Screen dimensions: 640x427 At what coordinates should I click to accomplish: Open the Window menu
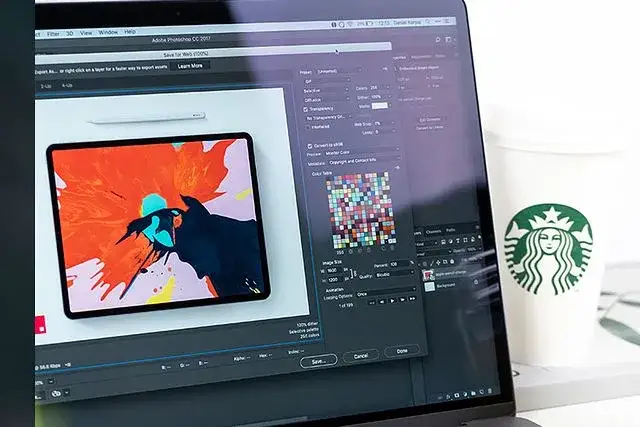[107, 31]
